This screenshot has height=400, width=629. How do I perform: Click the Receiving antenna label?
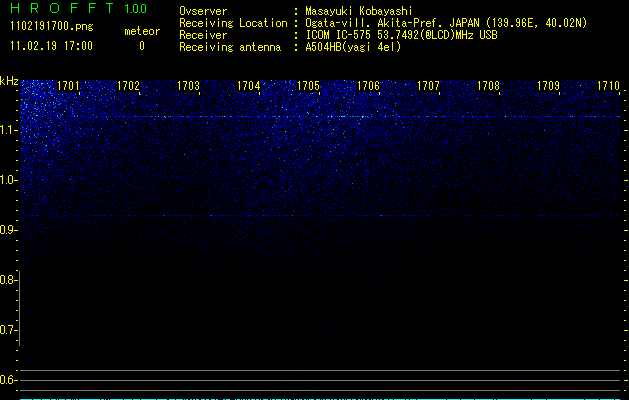coord(230,47)
